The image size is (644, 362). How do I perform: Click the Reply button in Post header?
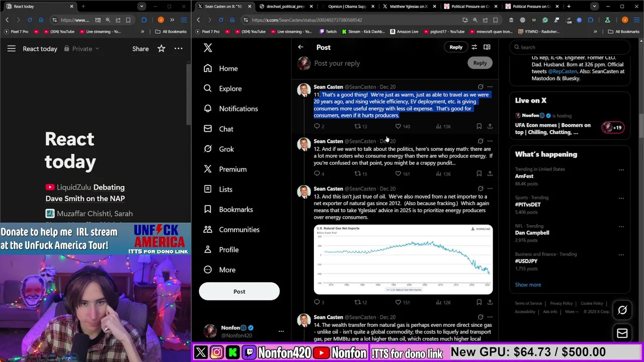click(x=456, y=47)
